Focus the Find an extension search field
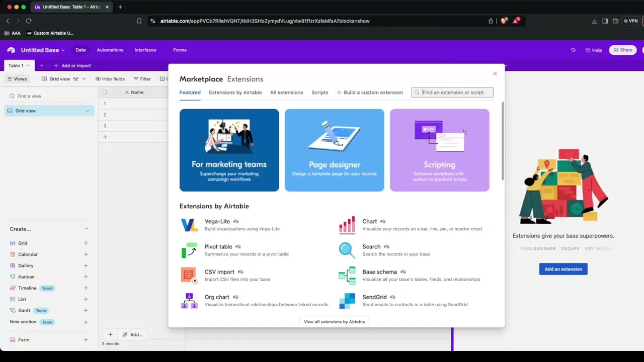The image size is (644, 362). pos(452,93)
